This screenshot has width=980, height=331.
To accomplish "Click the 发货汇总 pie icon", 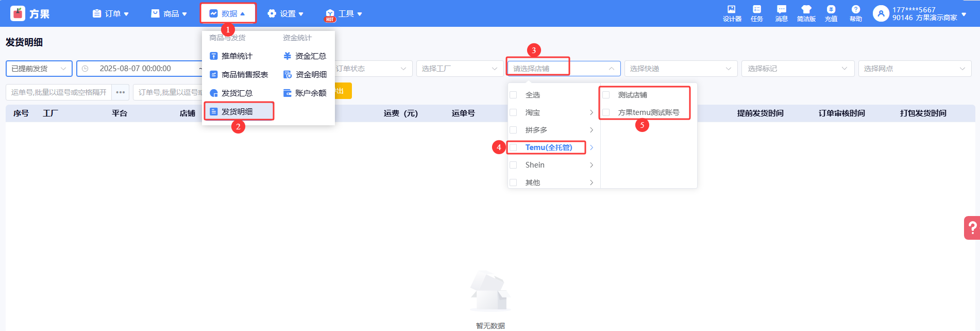I will coord(213,93).
